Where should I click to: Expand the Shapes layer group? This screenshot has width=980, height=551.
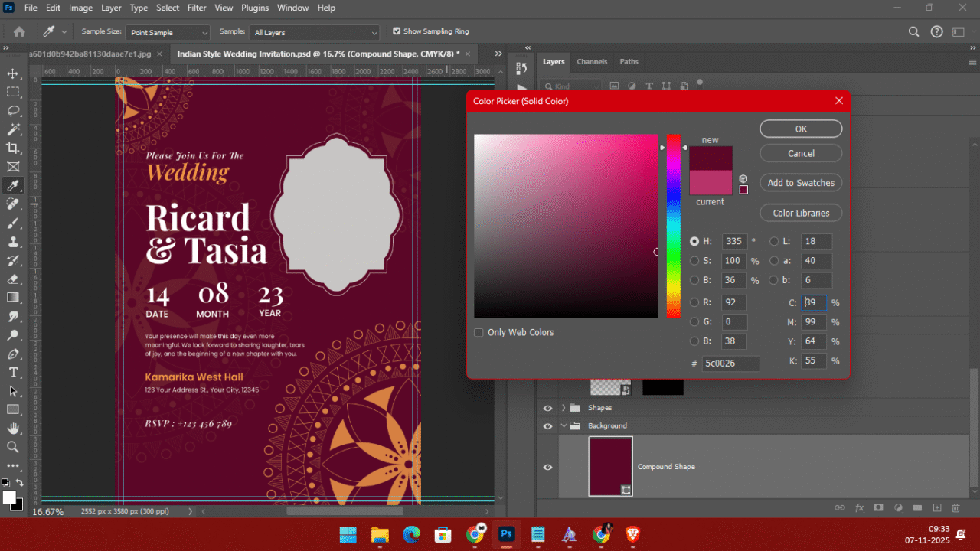tap(563, 408)
